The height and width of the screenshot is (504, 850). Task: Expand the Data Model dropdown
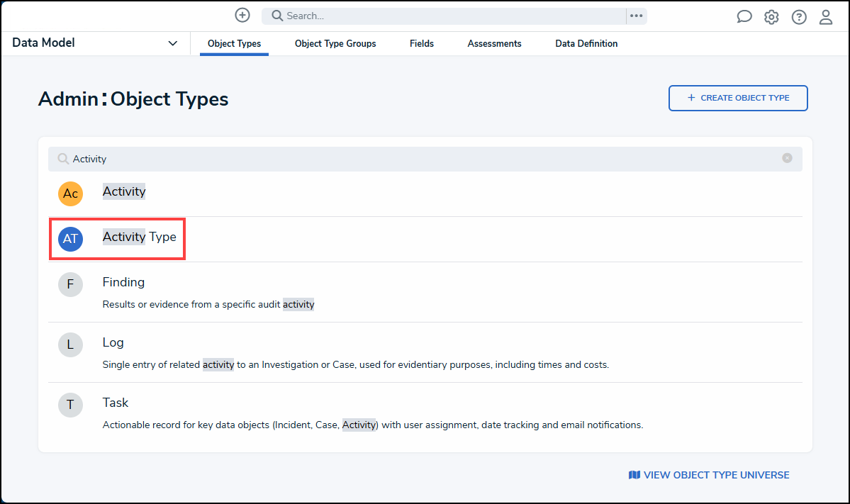[x=172, y=43]
